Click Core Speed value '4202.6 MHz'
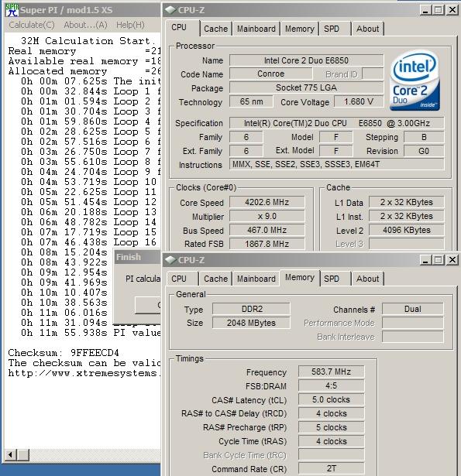 coord(267,202)
